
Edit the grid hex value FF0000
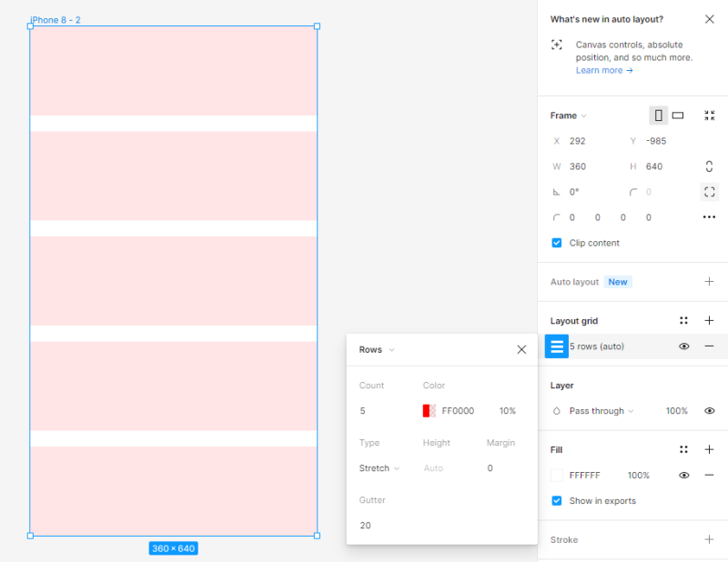click(458, 411)
